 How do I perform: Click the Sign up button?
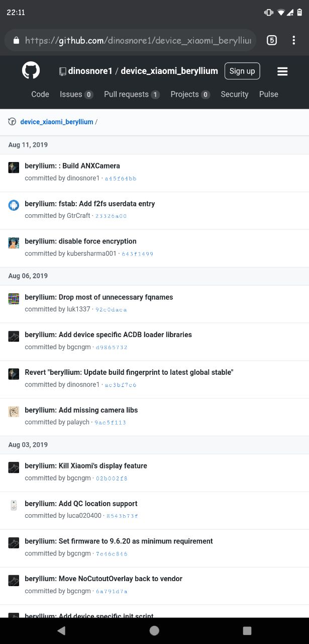242,71
